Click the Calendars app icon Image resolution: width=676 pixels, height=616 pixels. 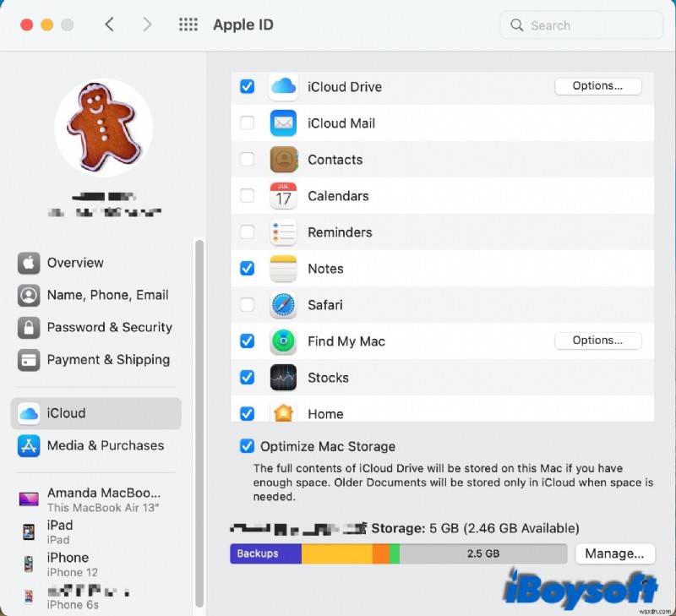pos(283,196)
